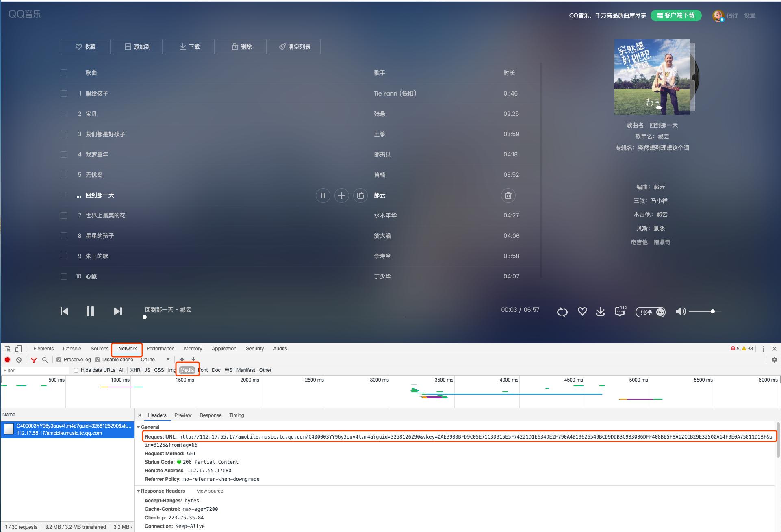
Task: Skip to the next track
Action: [x=118, y=311]
